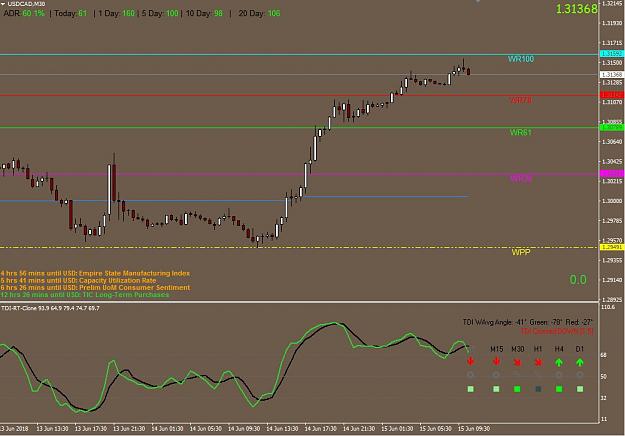Viewport: 625px width, 436px height.
Task: Click the 20 Day: 106 reading
Action: coord(259,14)
